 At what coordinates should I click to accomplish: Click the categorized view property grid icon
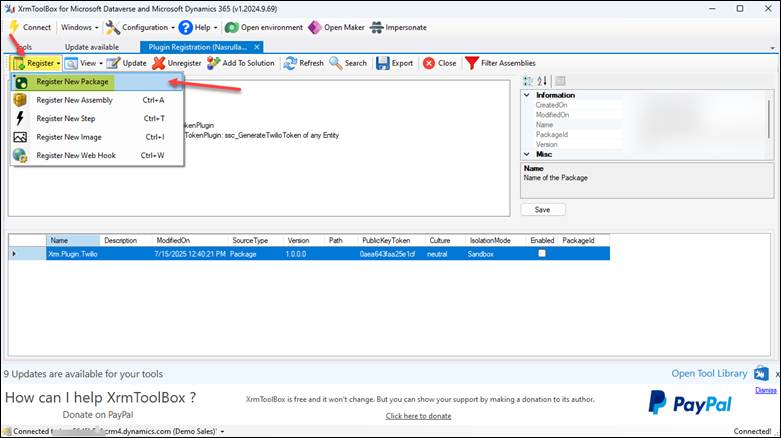(528, 81)
